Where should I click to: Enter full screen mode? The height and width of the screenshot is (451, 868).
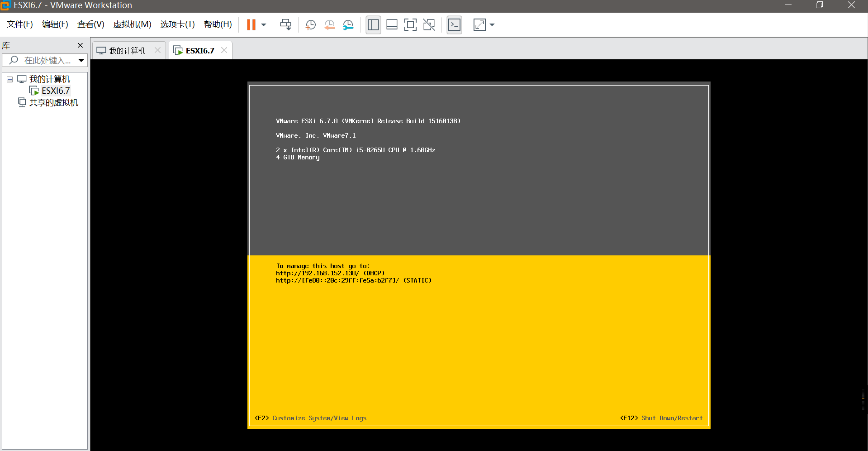pyautogui.click(x=410, y=24)
